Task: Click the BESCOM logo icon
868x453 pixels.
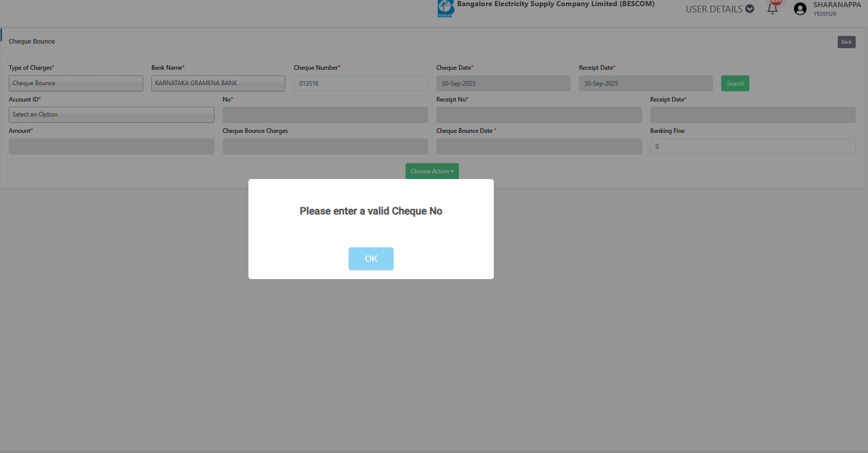Action: tap(446, 9)
